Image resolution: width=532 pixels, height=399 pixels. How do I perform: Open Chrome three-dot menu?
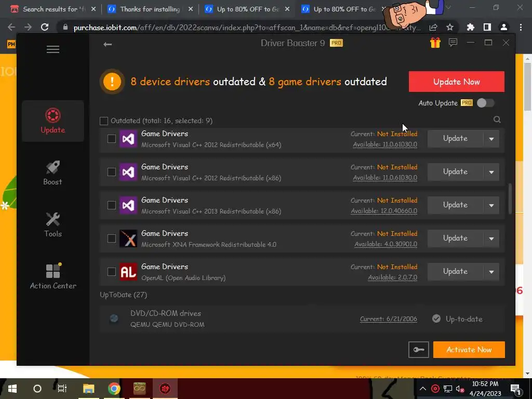point(521,27)
